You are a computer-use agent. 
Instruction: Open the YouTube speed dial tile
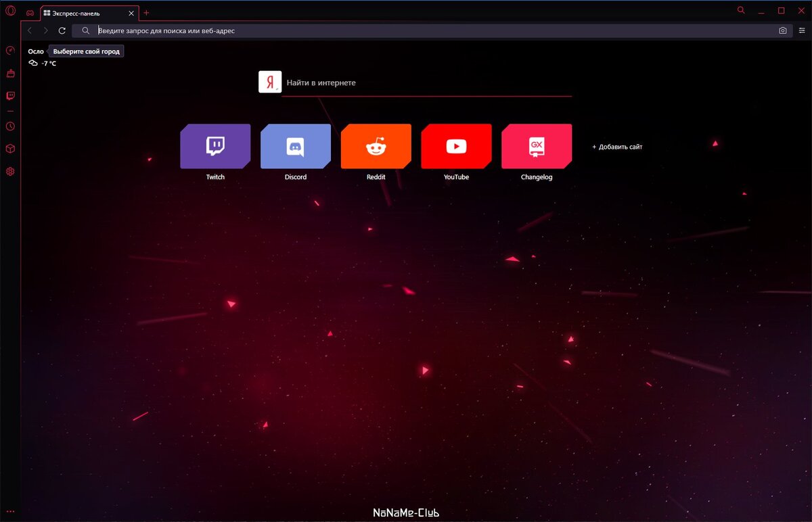click(456, 146)
